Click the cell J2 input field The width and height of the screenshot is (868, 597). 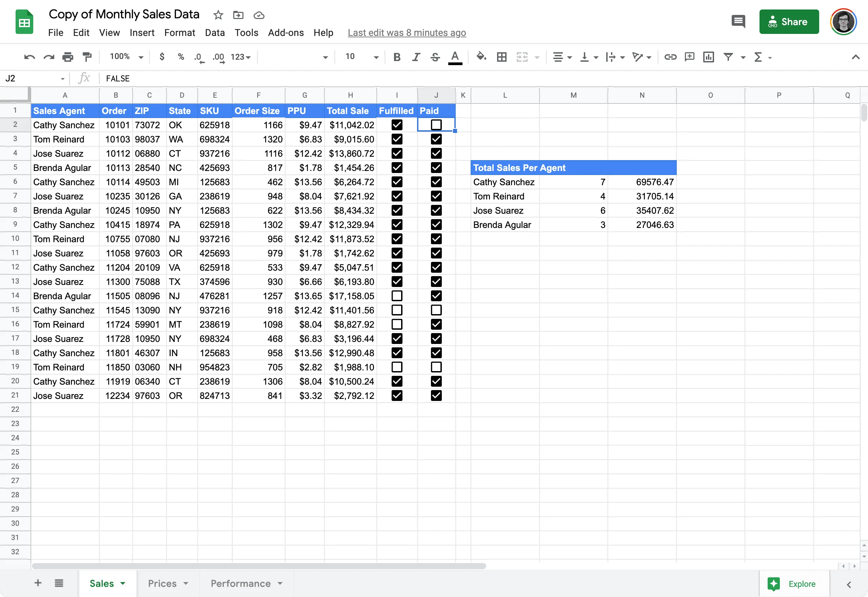pos(436,125)
